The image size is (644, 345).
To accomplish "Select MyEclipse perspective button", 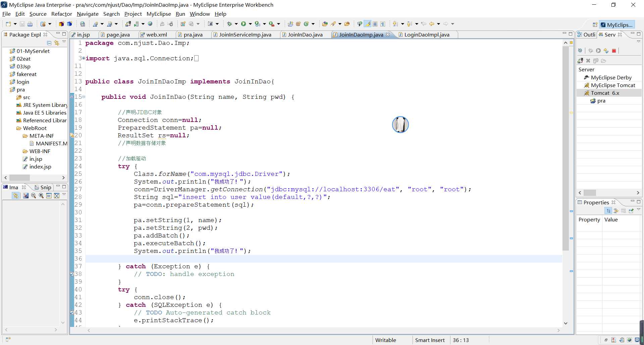I will click(616, 25).
